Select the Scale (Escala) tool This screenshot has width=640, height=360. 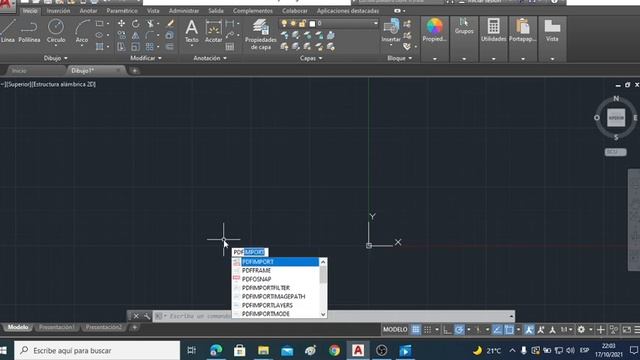point(136,47)
